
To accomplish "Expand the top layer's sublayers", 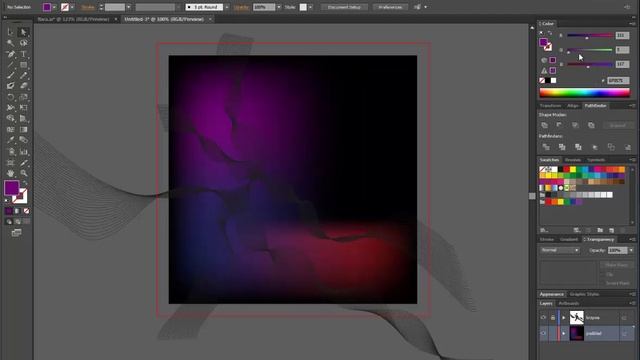I will pyautogui.click(x=564, y=318).
